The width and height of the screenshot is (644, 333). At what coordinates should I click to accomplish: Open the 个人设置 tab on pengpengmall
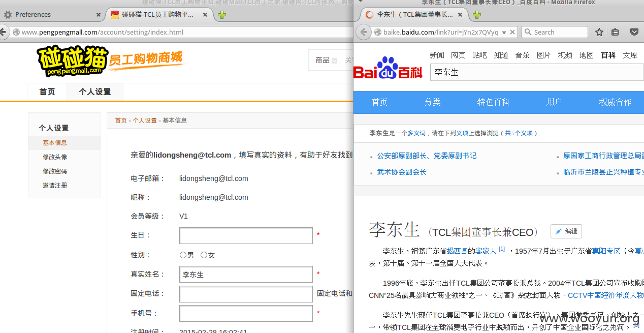pos(94,92)
